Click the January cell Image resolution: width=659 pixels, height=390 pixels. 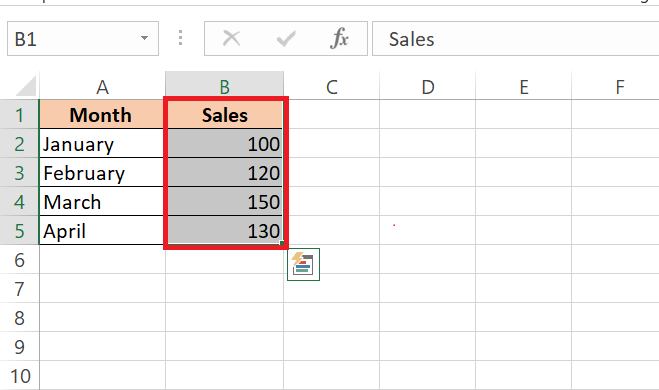pyautogui.click(x=101, y=144)
